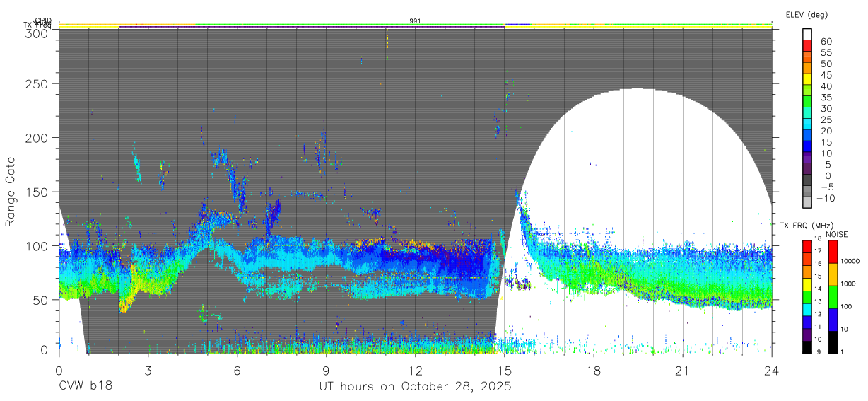
Task: Click the 'TX FRQ (MHz)' legend title
Action: (x=805, y=226)
